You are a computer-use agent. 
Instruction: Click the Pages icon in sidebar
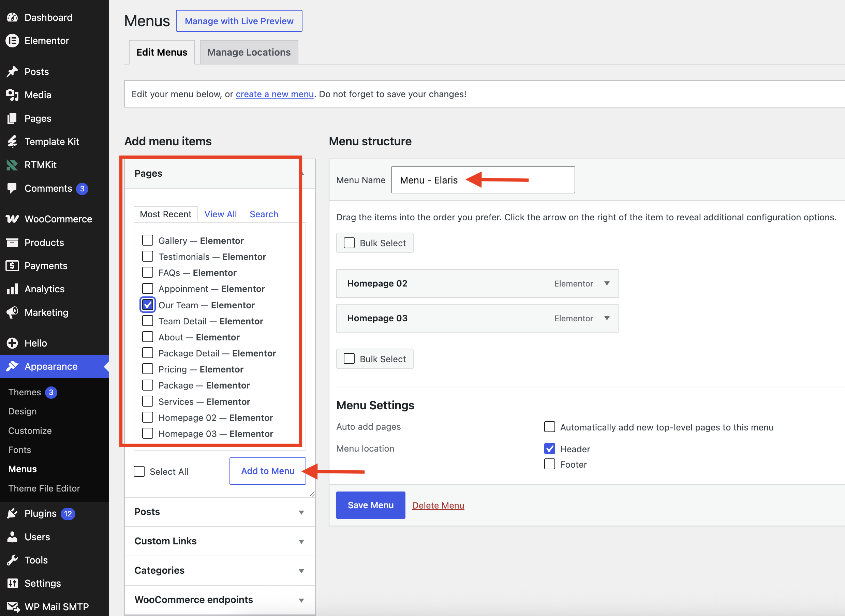12,118
